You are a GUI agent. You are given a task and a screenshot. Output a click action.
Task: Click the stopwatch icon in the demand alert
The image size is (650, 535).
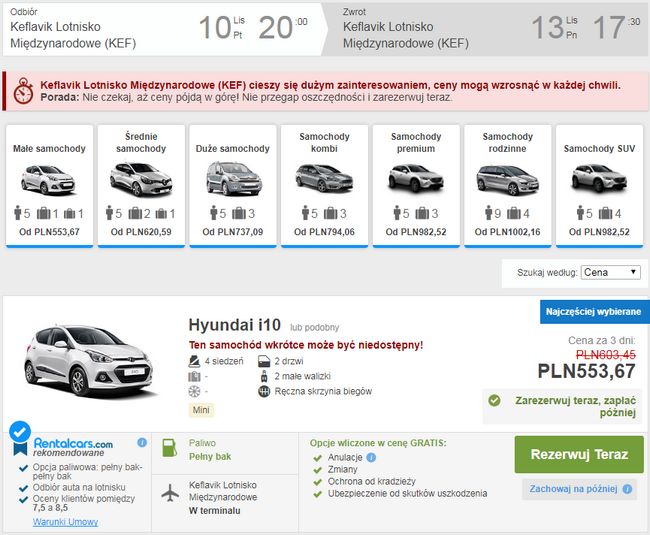tap(23, 90)
